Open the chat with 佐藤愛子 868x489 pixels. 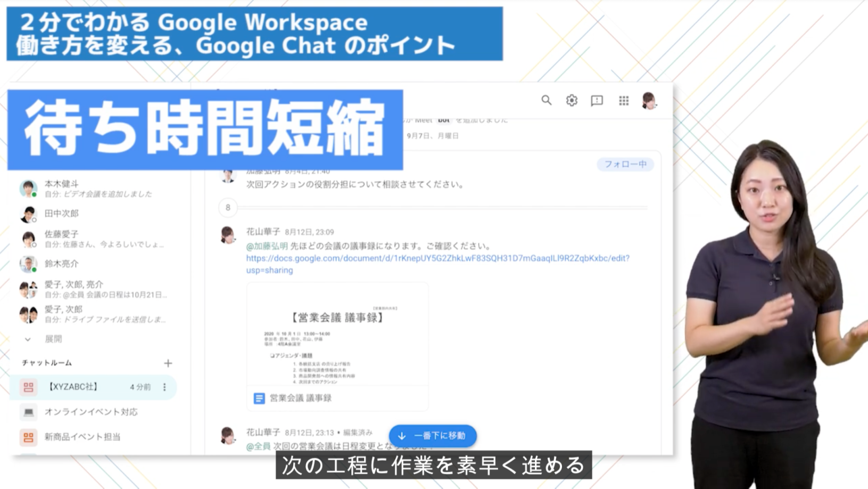(x=93, y=239)
